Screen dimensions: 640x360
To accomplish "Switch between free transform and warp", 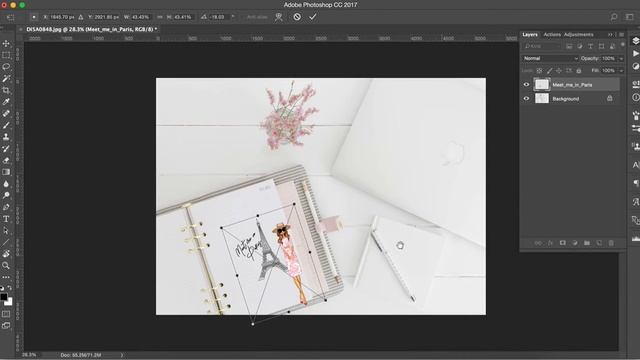I will (279, 17).
